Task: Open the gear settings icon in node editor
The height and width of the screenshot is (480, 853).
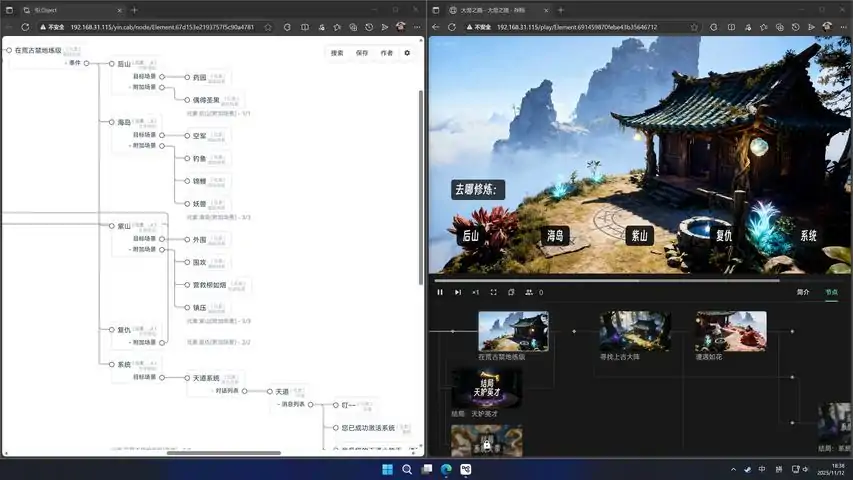Action: pyautogui.click(x=407, y=53)
